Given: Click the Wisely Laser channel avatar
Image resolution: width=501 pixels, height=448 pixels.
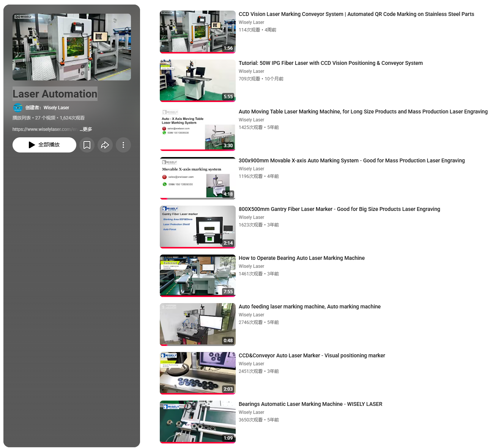Looking at the screenshot, I should (x=17, y=108).
